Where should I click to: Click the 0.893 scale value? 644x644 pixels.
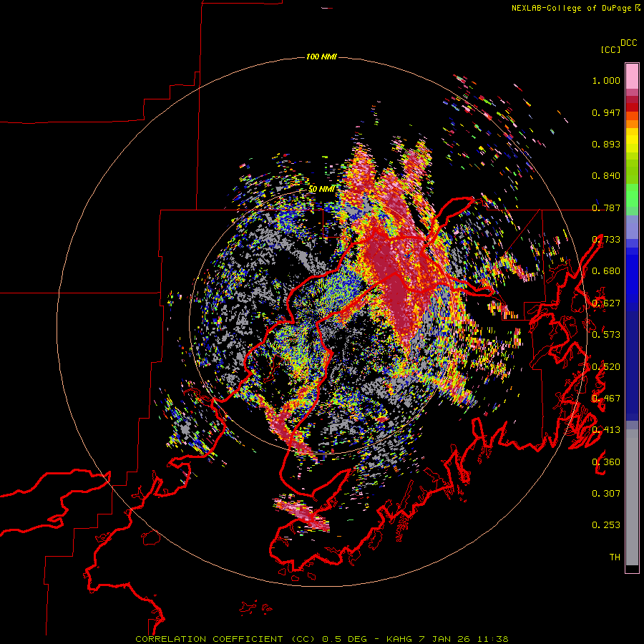point(606,144)
